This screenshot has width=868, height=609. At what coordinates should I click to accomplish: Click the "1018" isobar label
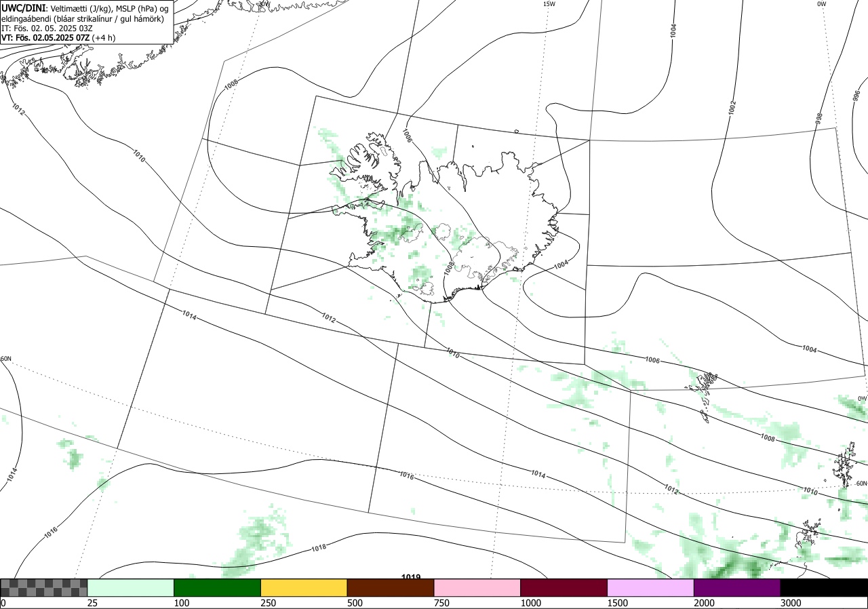click(319, 547)
